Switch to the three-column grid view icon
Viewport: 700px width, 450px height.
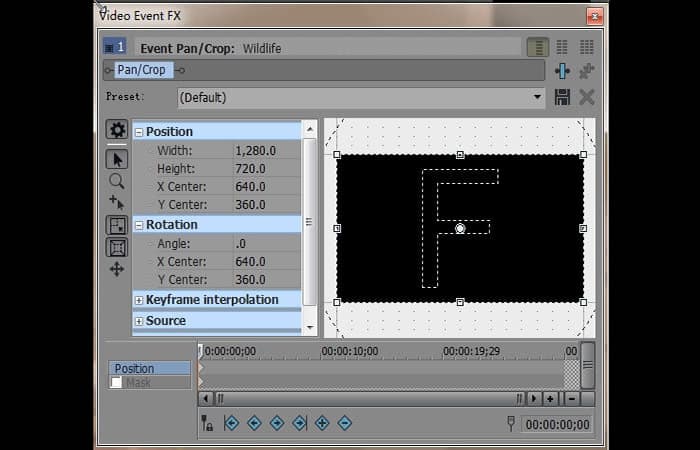(587, 47)
